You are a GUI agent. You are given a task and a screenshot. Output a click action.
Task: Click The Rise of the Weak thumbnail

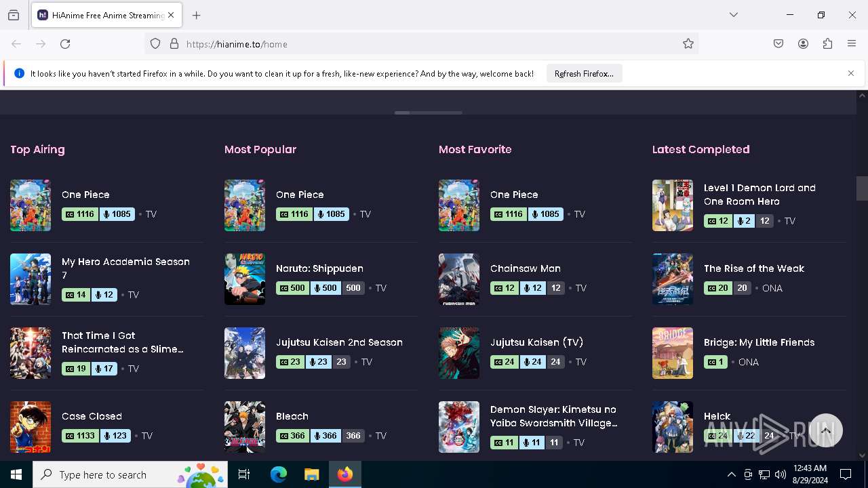(673, 279)
